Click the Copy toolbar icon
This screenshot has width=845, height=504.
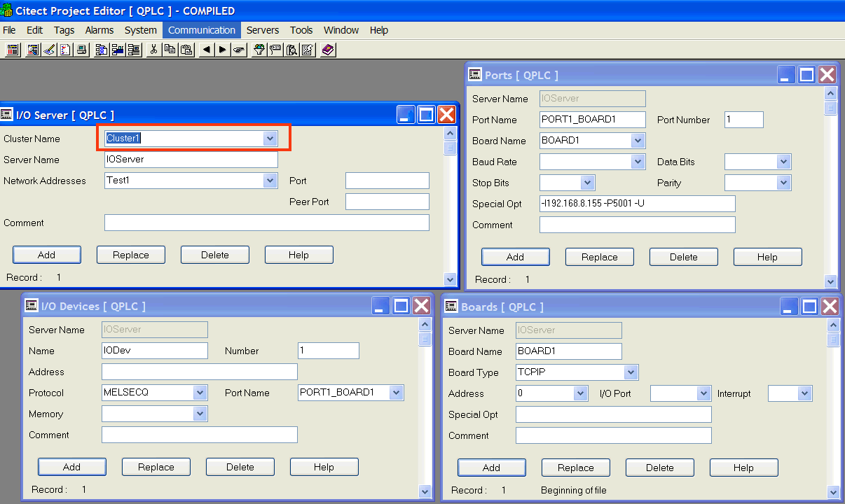click(170, 50)
